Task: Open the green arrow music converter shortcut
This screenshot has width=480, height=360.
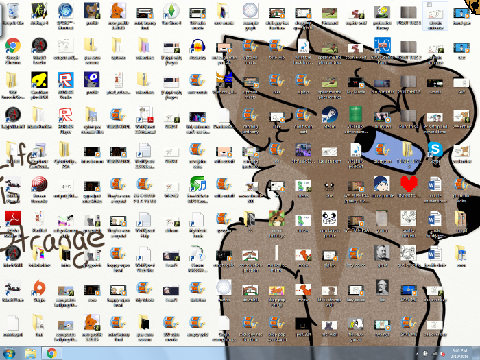Action: pos(198,184)
